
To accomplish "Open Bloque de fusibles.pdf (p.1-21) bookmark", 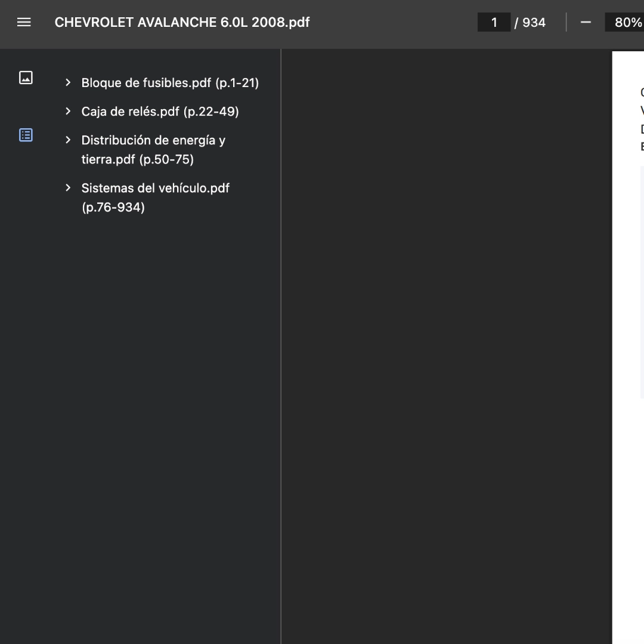I will (170, 83).
